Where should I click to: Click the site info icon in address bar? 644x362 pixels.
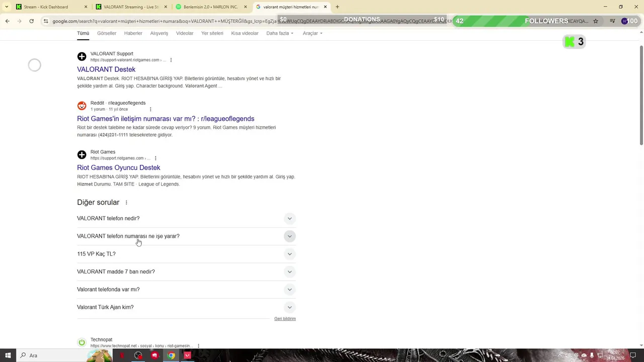46,21
